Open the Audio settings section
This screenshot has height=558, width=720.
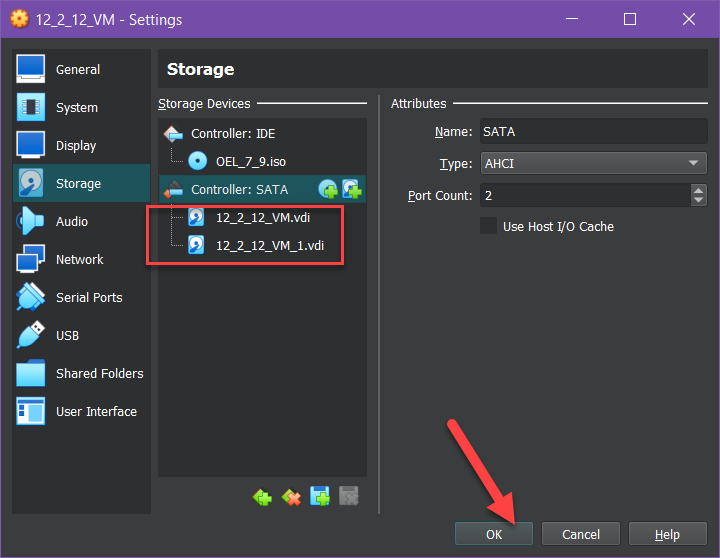[72, 221]
